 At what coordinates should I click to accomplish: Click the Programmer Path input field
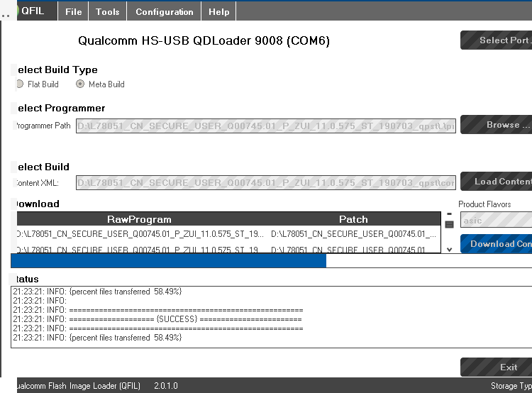pos(266,126)
